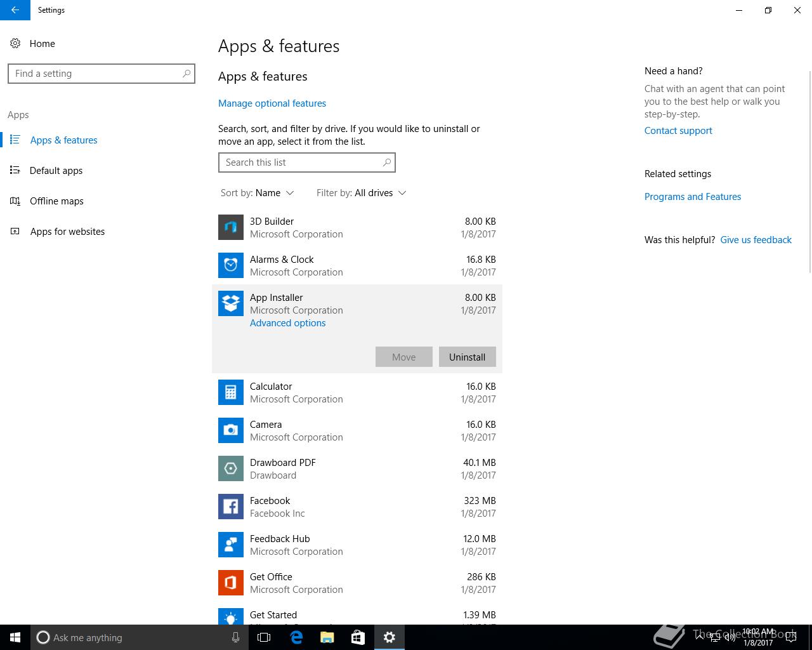Screen dimensions: 812x650
Task: Click the disabled Move button
Action: tap(403, 357)
